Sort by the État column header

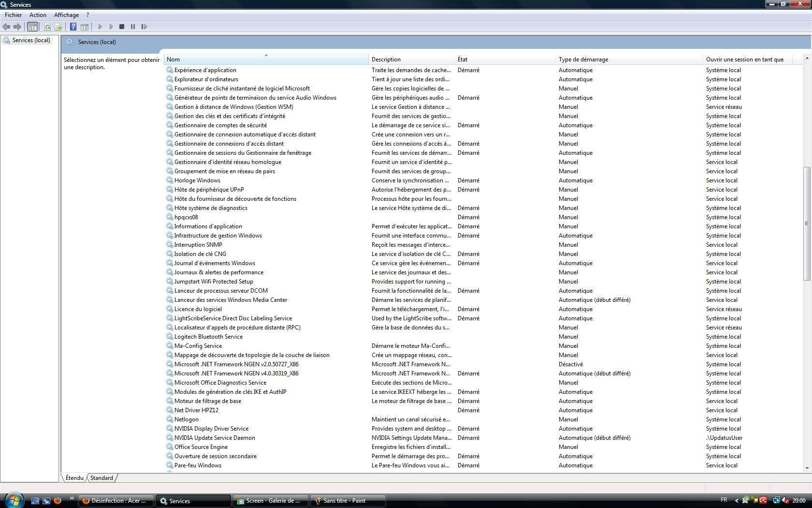[x=506, y=60]
